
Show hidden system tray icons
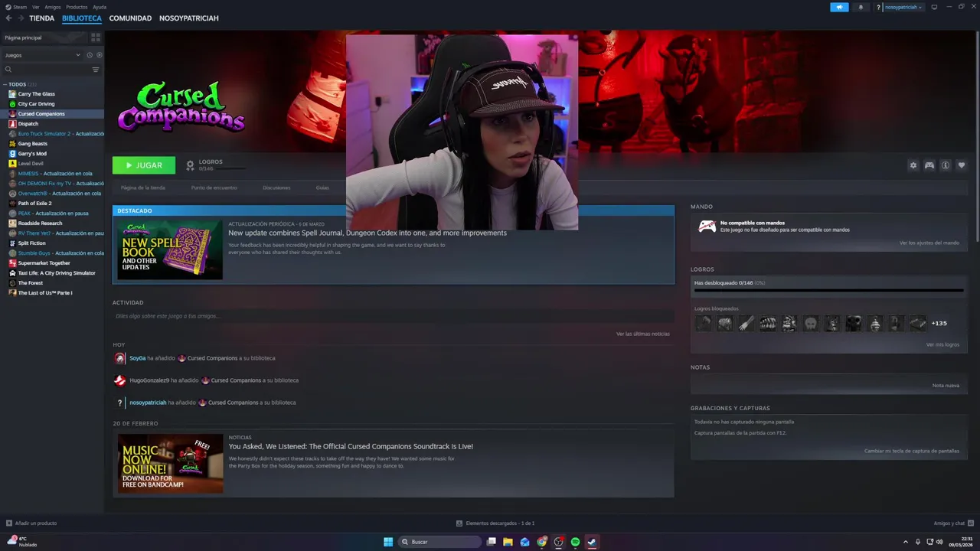(x=906, y=542)
